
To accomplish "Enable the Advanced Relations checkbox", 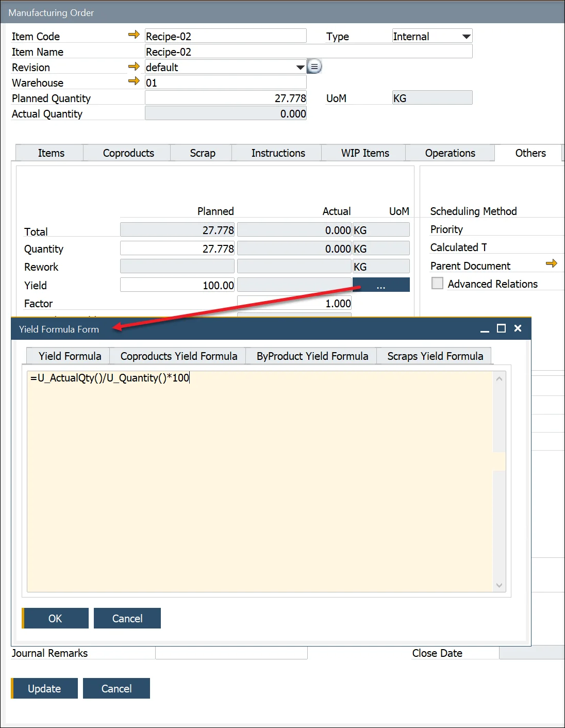I will tap(437, 283).
